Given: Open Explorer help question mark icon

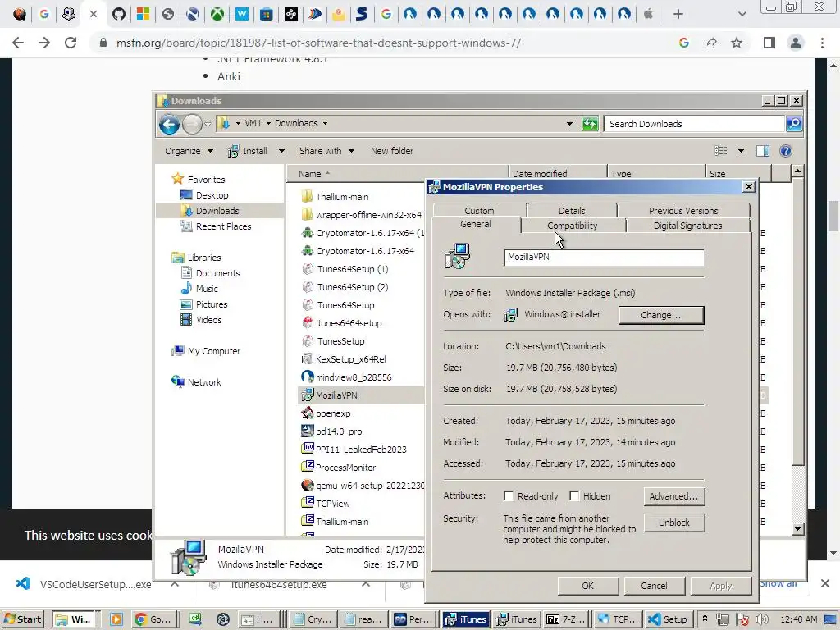Looking at the screenshot, I should [x=785, y=151].
